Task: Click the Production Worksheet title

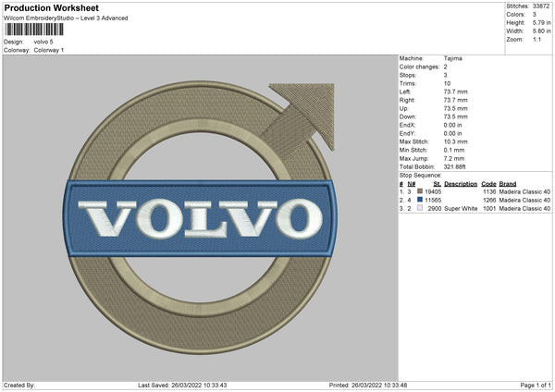Action: click(51, 7)
